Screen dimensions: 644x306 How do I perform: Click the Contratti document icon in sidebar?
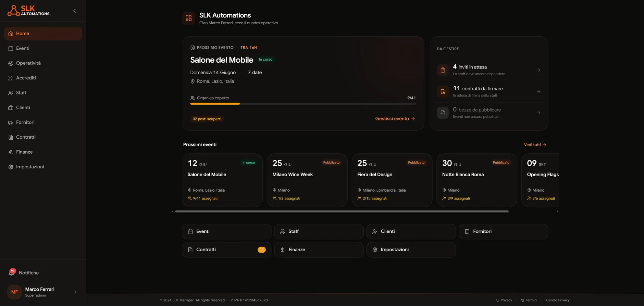point(11,137)
